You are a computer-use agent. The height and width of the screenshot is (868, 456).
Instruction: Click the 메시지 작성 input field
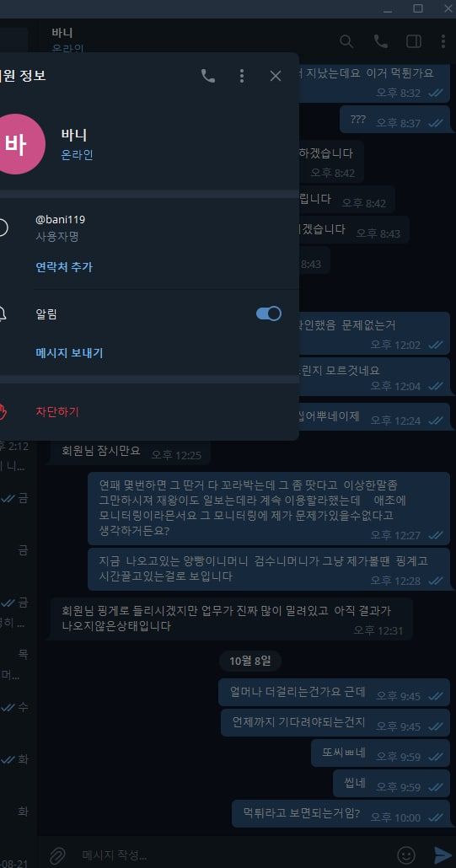(233, 855)
